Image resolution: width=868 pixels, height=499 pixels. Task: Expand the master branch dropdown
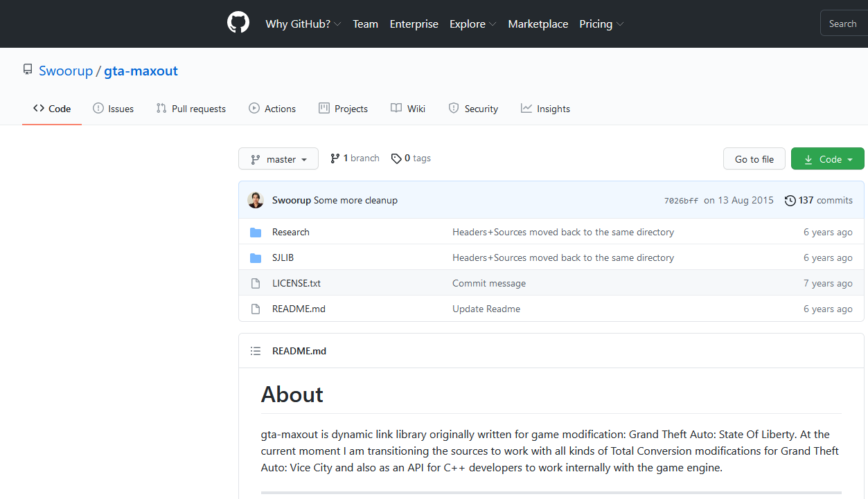(x=278, y=159)
